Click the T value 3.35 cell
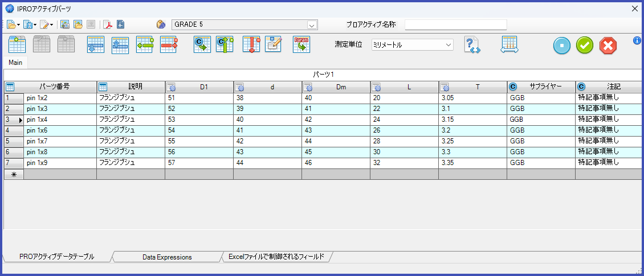Viewport: 644px width, 276px height. pyautogui.click(x=472, y=163)
